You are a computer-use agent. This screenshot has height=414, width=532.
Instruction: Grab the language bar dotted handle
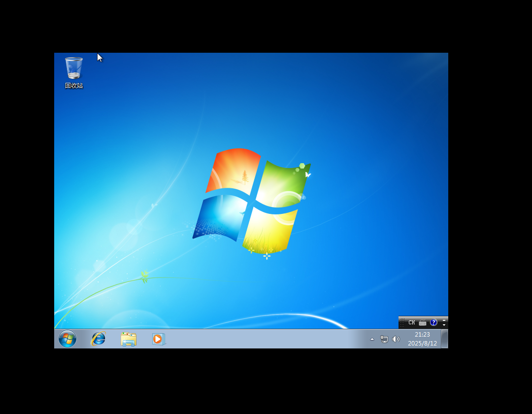click(402, 323)
